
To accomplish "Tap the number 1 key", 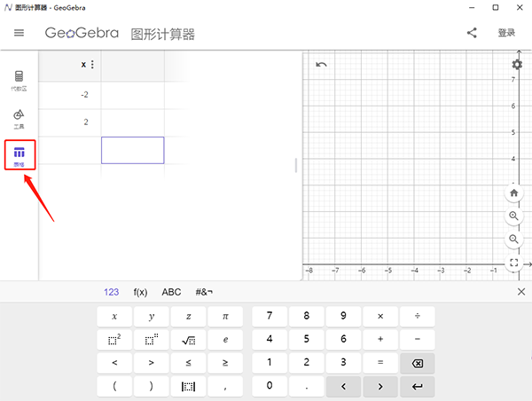I will tap(270, 363).
